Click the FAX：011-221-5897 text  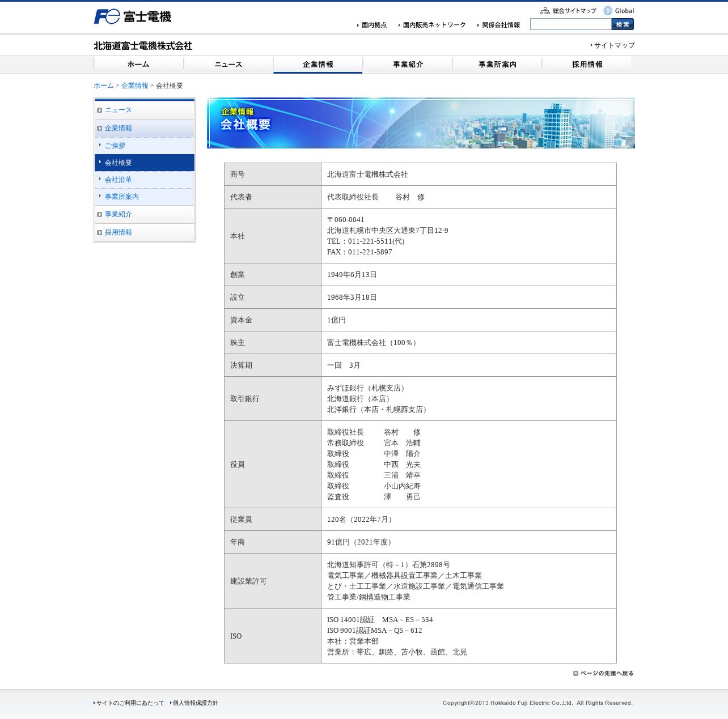(x=359, y=252)
